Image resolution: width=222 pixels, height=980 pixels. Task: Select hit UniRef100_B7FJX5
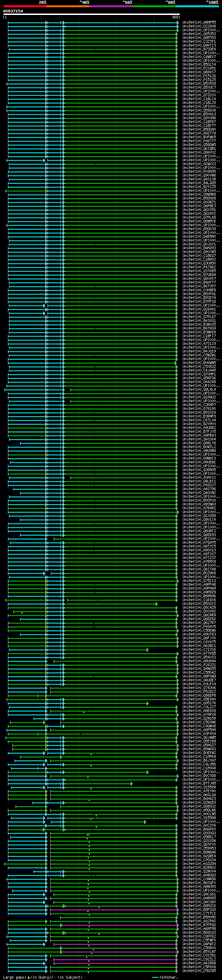pos(199,431)
